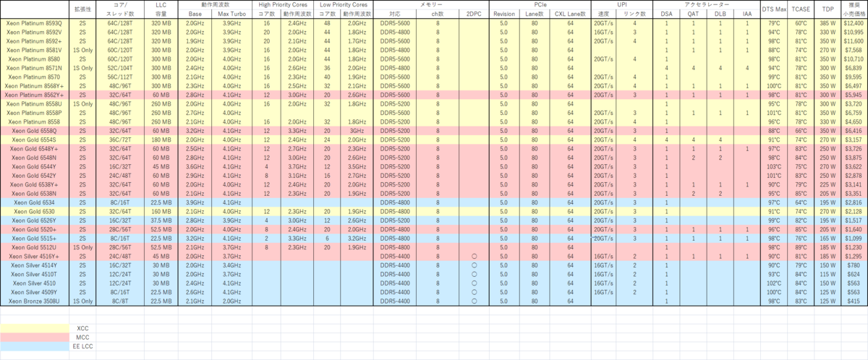The width and height of the screenshot is (868, 360).
Task: Select the 'Xeon Gold 6548Y+' cell
Action: pyautogui.click(x=34, y=148)
